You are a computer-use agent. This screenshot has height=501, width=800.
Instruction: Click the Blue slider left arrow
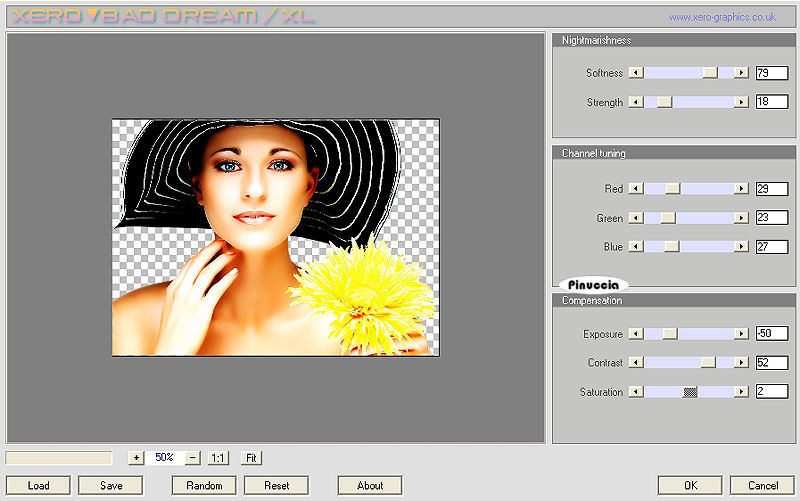(x=635, y=247)
